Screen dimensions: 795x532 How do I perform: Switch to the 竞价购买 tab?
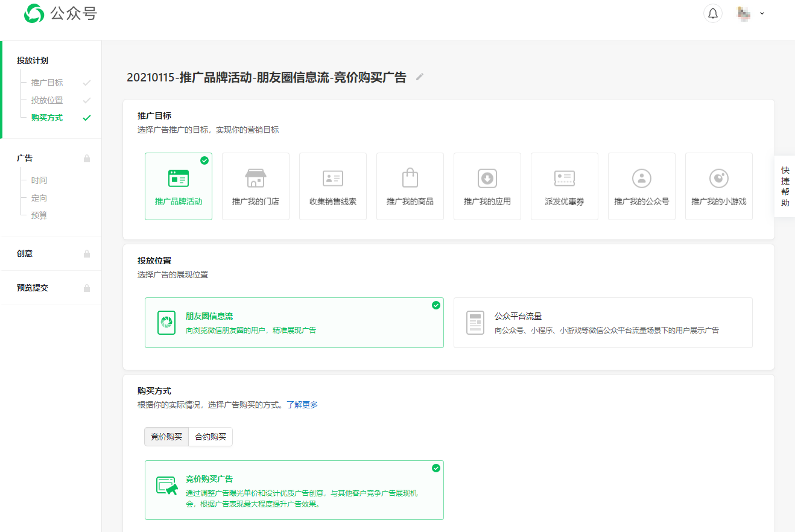point(166,437)
